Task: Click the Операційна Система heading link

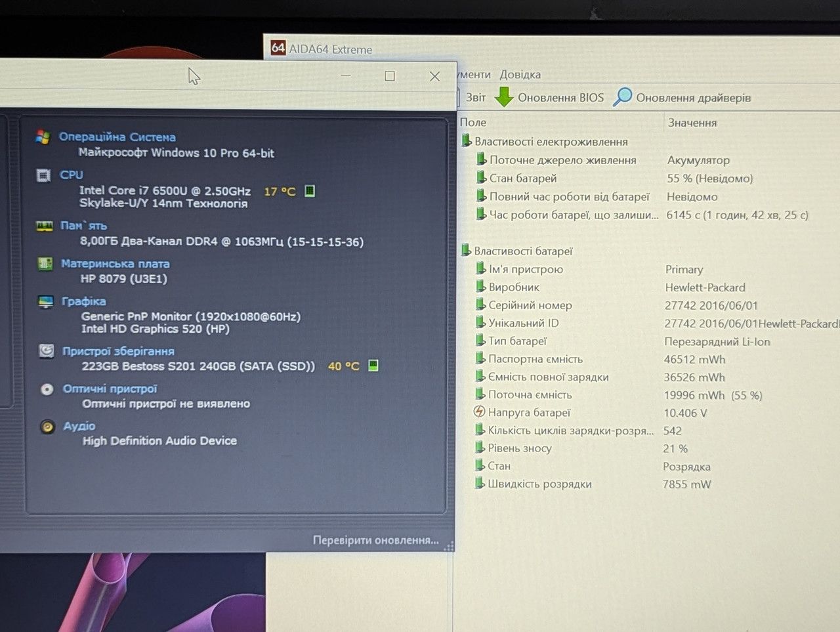Action: (x=117, y=137)
